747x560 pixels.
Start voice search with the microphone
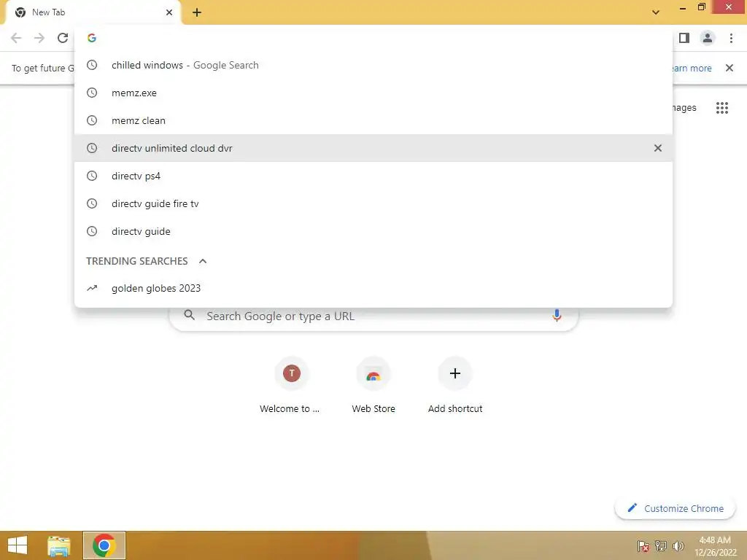pyautogui.click(x=557, y=316)
